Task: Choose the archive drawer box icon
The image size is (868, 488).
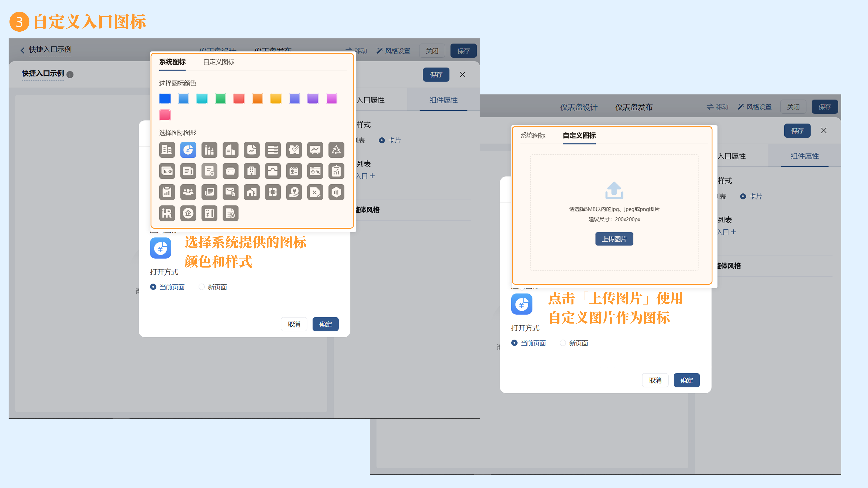Action: click(231, 171)
